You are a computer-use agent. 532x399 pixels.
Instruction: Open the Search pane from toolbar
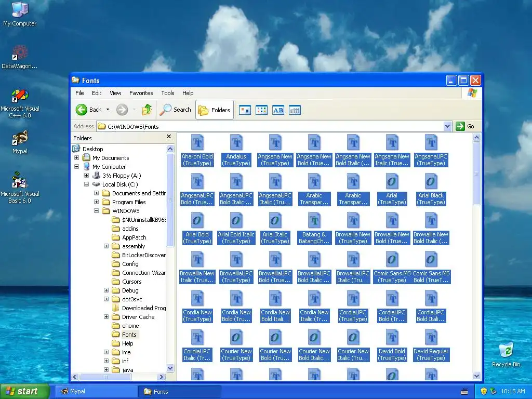[x=175, y=110]
